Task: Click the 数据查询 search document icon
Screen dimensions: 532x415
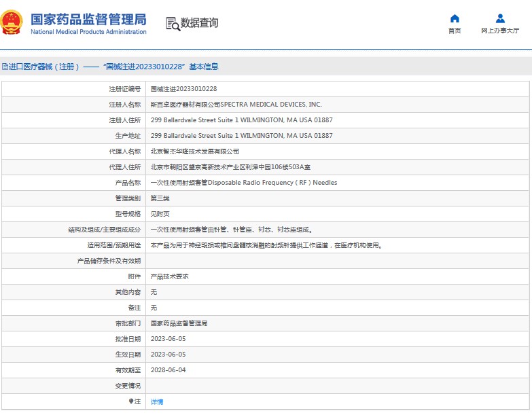Action: point(173,24)
